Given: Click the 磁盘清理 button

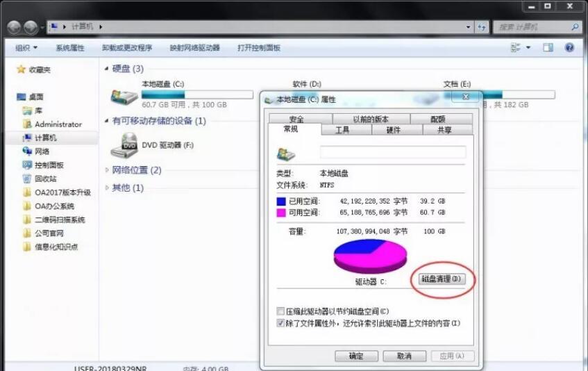Looking at the screenshot, I should 441,279.
